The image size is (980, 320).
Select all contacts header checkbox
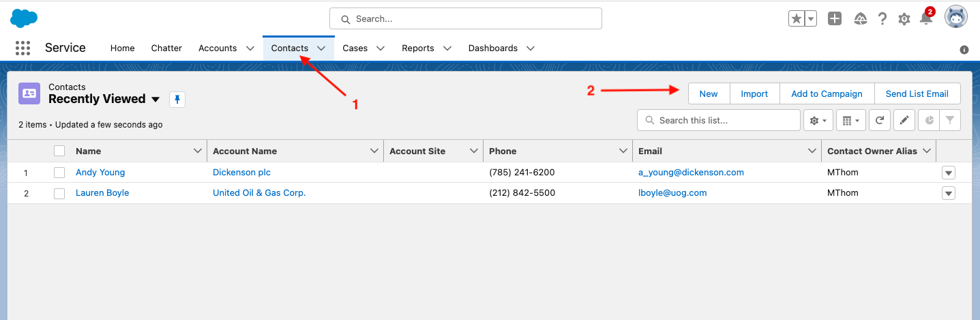59,151
